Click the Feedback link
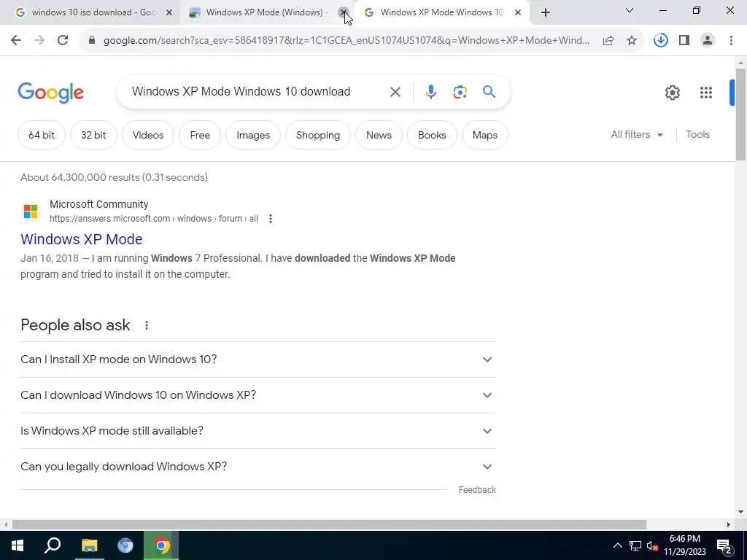Viewport: 747px width, 560px height. pos(477,490)
